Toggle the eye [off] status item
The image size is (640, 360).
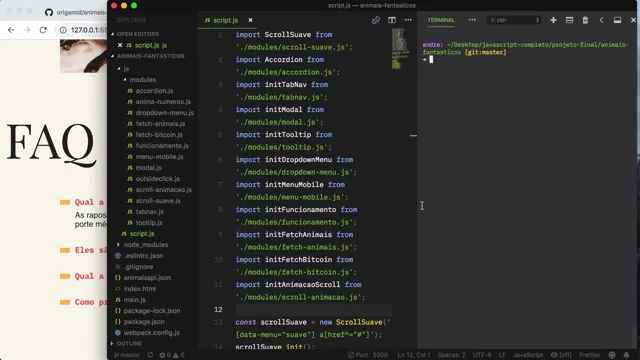coord(561,355)
